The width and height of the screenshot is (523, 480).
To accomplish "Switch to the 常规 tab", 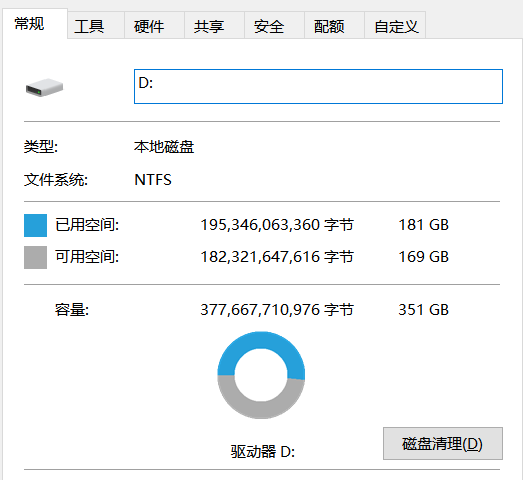I will point(35,24).
